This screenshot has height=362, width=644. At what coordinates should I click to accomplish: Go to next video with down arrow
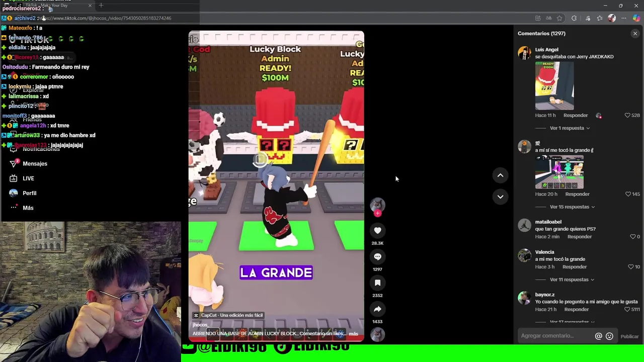(x=500, y=197)
